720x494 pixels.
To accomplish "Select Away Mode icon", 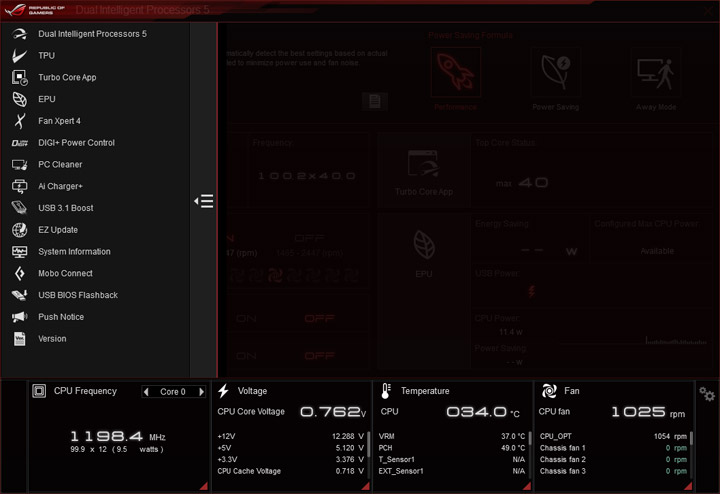I will tap(656, 72).
